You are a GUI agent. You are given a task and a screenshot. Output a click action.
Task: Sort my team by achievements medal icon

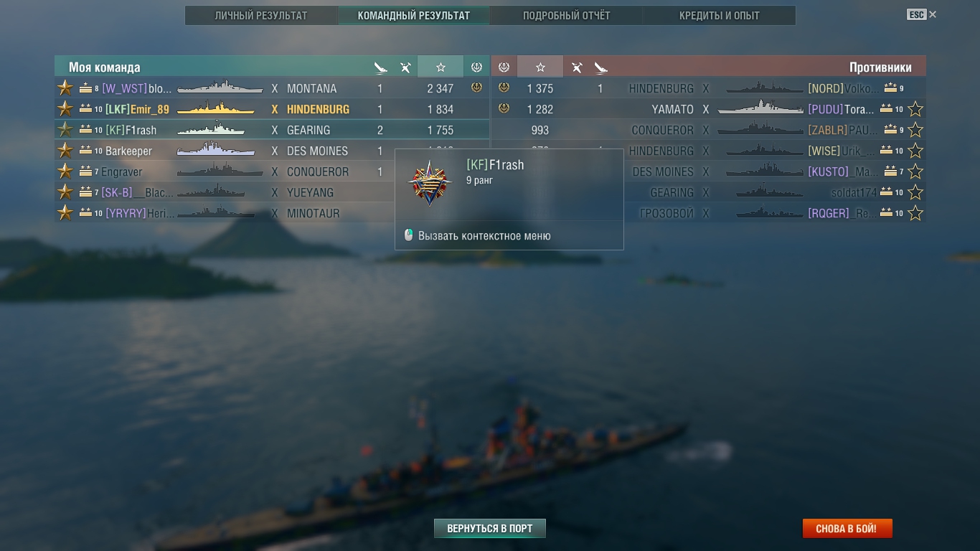[x=476, y=67]
